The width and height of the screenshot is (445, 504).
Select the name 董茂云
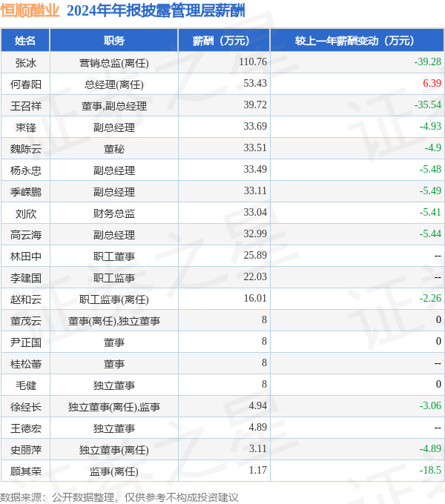click(x=26, y=321)
